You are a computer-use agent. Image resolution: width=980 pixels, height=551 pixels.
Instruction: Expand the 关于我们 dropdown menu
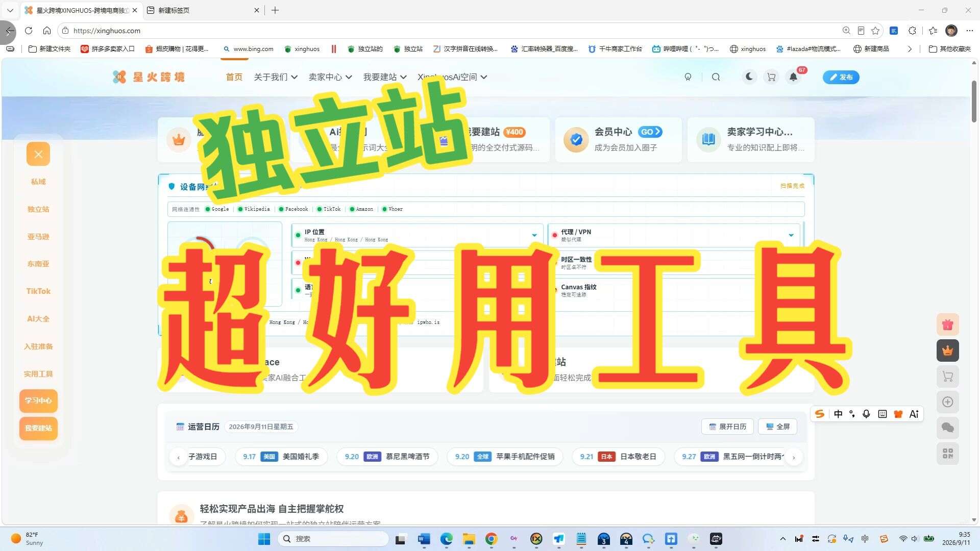click(x=276, y=77)
